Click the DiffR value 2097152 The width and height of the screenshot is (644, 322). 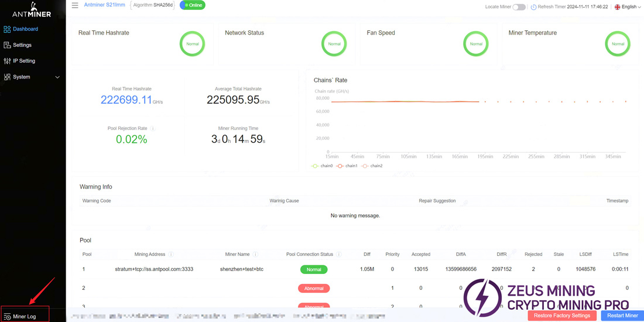pyautogui.click(x=502, y=269)
